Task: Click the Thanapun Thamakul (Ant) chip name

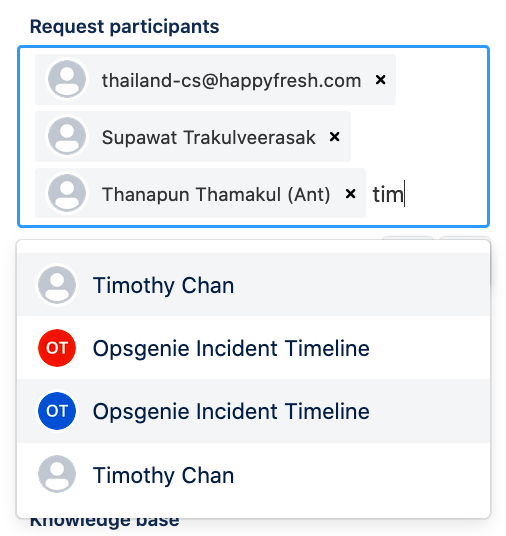Action: tap(216, 195)
